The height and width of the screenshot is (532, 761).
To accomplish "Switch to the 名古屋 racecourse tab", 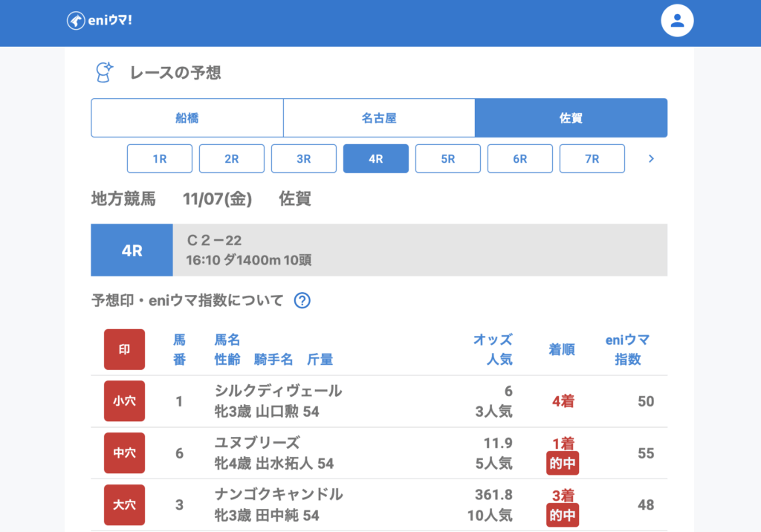I will coord(379,118).
